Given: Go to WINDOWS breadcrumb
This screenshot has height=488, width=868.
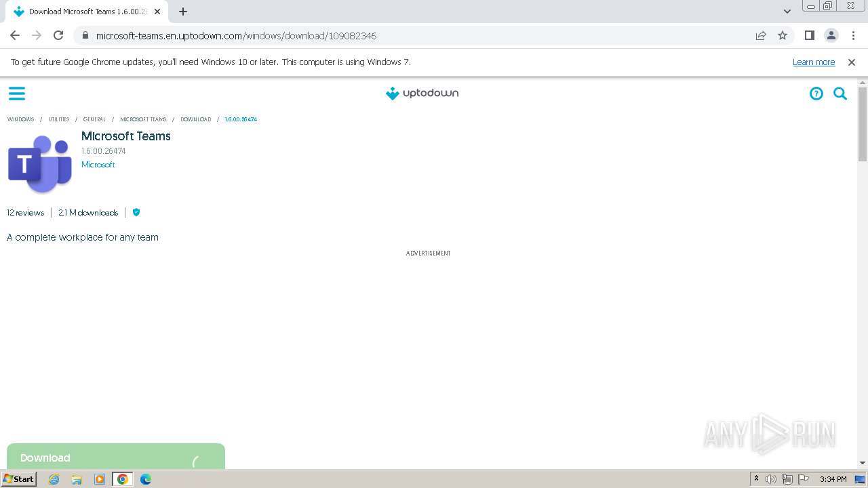Looking at the screenshot, I should click(x=20, y=119).
